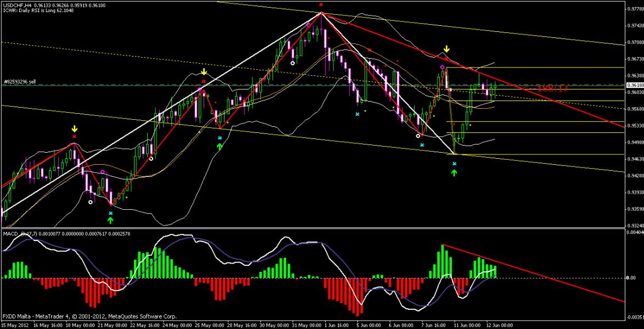Click red X marker above the chart's highest peak
Screen dimensions: 644x329
[321, 4]
